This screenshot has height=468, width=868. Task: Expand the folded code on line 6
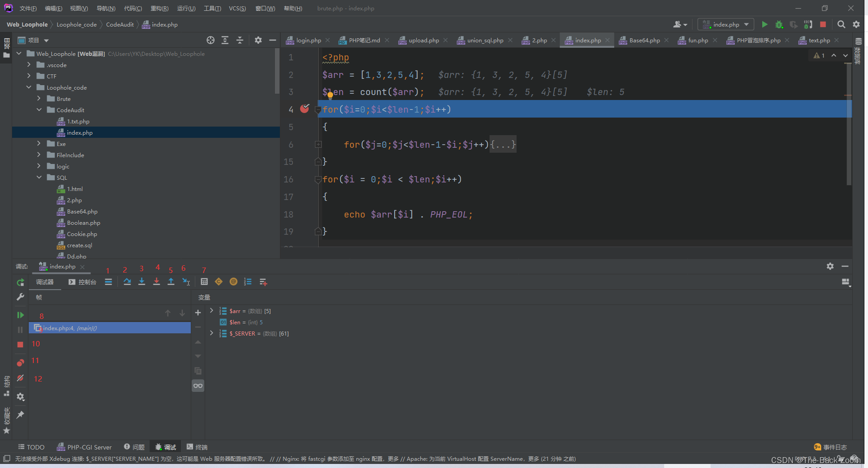(318, 145)
